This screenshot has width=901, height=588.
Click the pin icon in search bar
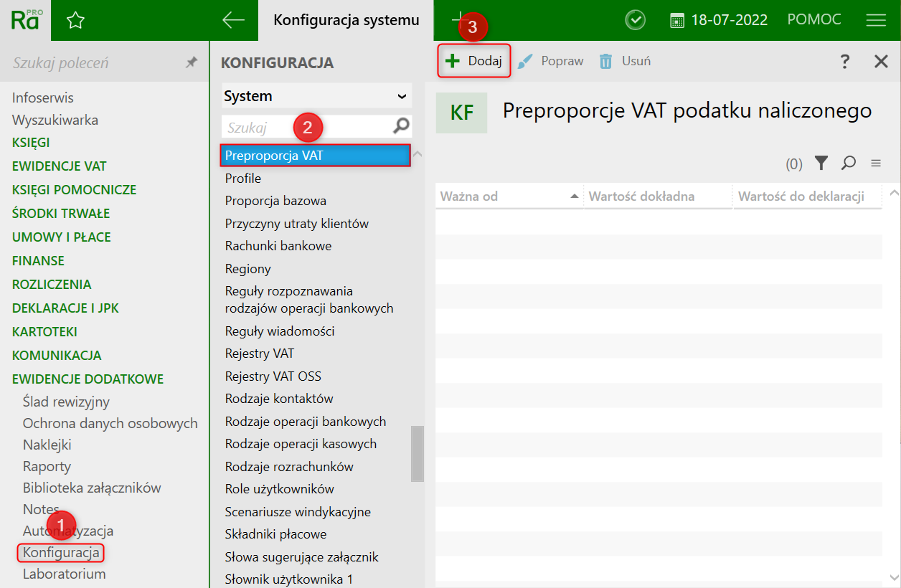(191, 63)
